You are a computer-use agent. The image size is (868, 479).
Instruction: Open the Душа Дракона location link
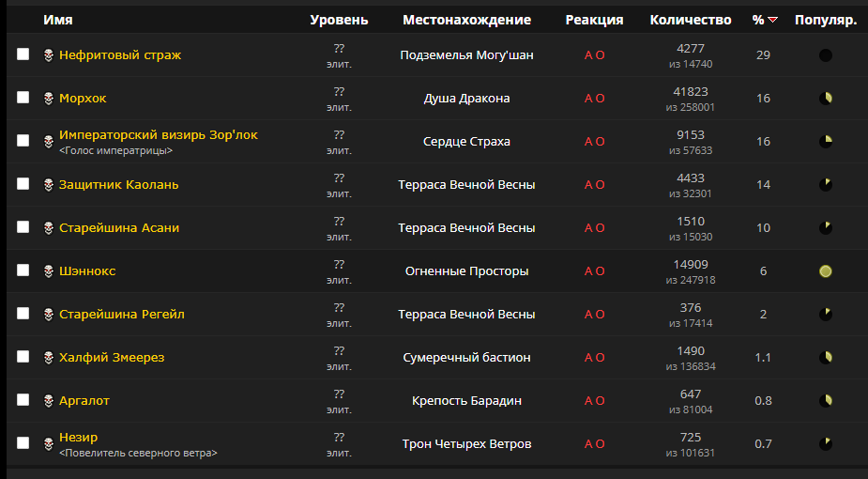[x=466, y=99]
